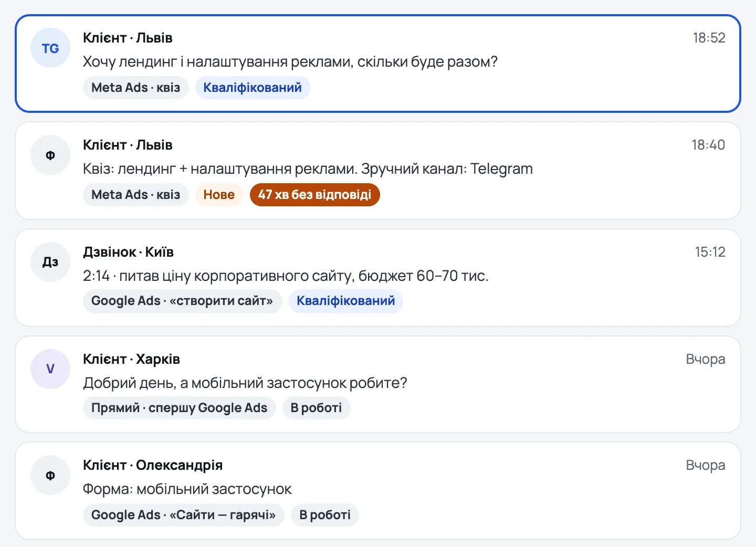The image size is (756, 547).
Task: Click the Meta Ads · квіз tag in the 18:40 card
Action: pyautogui.click(x=136, y=195)
